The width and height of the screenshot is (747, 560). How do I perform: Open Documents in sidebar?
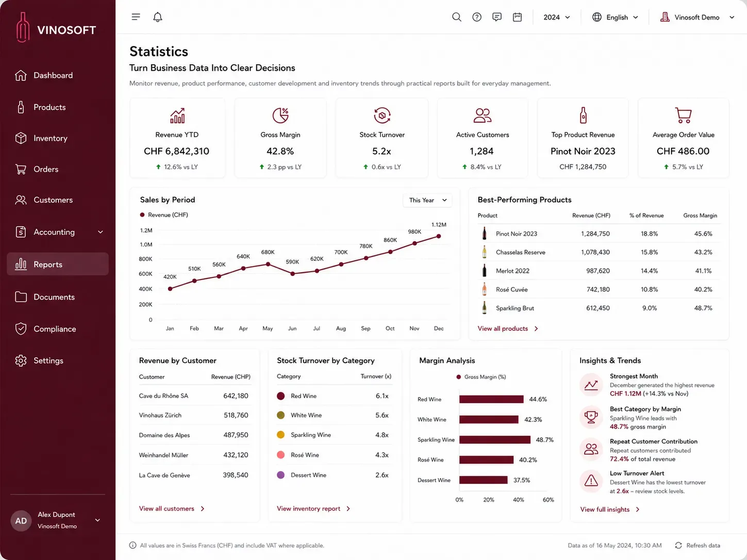pyautogui.click(x=58, y=297)
